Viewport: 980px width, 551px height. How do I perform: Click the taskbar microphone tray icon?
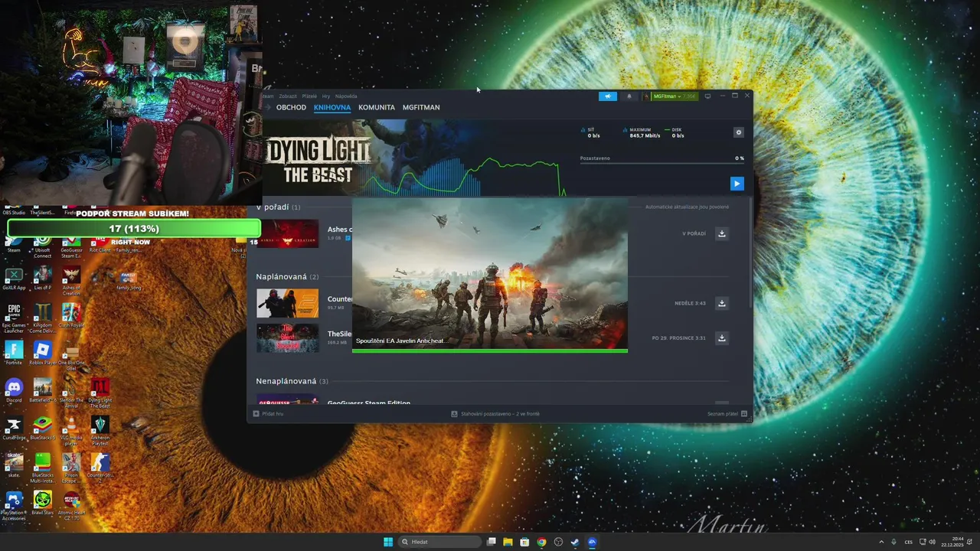click(893, 542)
